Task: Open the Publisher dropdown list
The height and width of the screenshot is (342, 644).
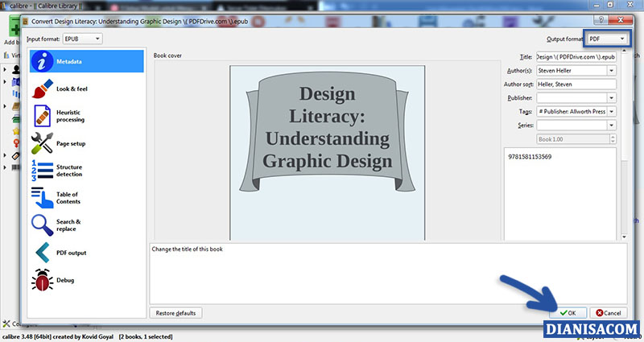Action: (611, 97)
